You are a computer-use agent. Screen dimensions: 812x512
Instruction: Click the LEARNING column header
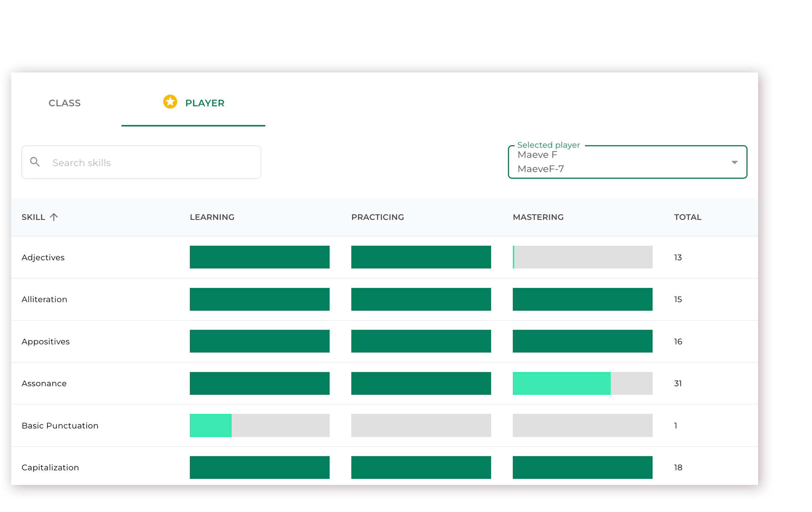coord(212,217)
